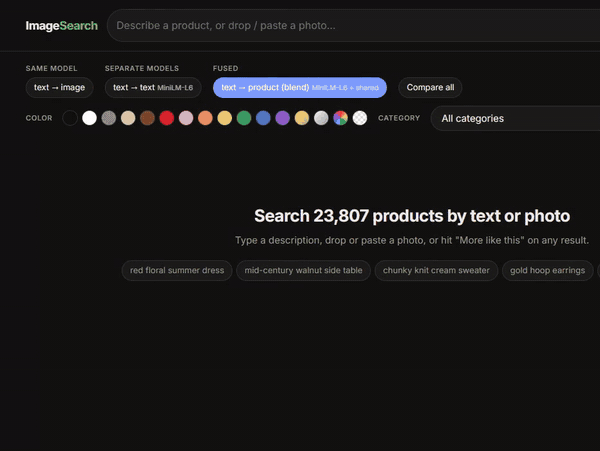Focus the product description search field

(x=354, y=26)
